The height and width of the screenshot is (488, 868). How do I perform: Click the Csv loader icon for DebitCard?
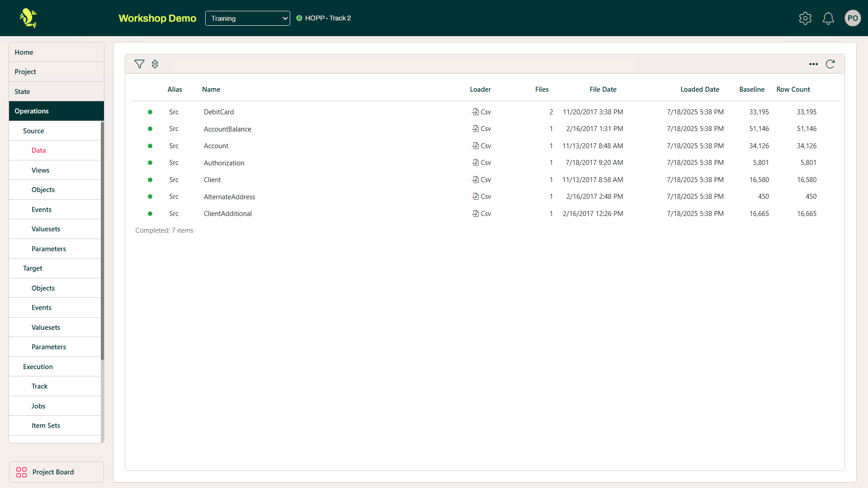(x=475, y=112)
